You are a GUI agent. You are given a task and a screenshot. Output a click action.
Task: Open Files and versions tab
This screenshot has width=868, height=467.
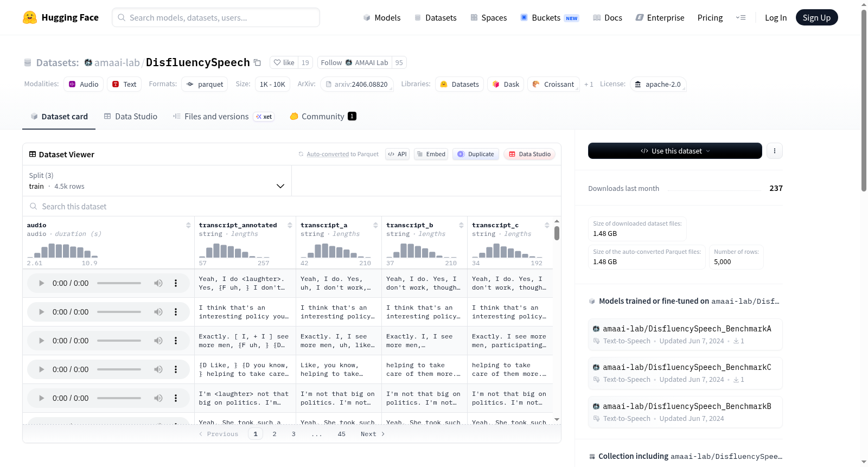(x=224, y=117)
